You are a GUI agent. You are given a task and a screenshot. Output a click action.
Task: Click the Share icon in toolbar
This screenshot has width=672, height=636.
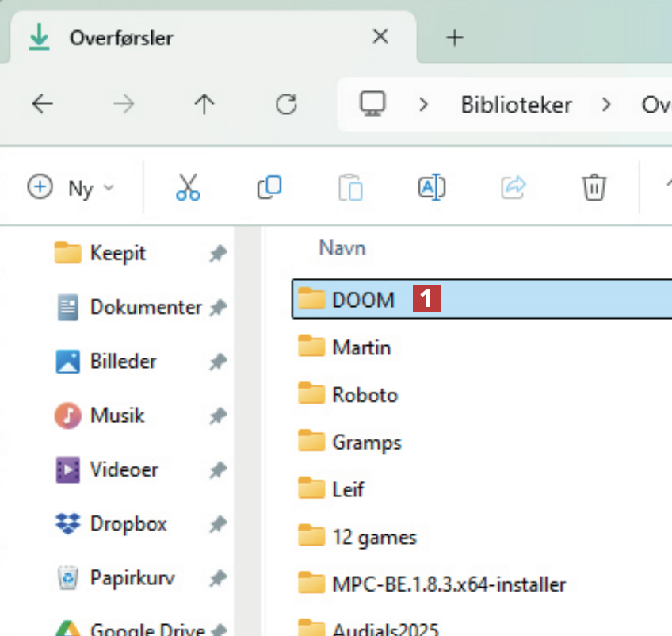coord(513,188)
